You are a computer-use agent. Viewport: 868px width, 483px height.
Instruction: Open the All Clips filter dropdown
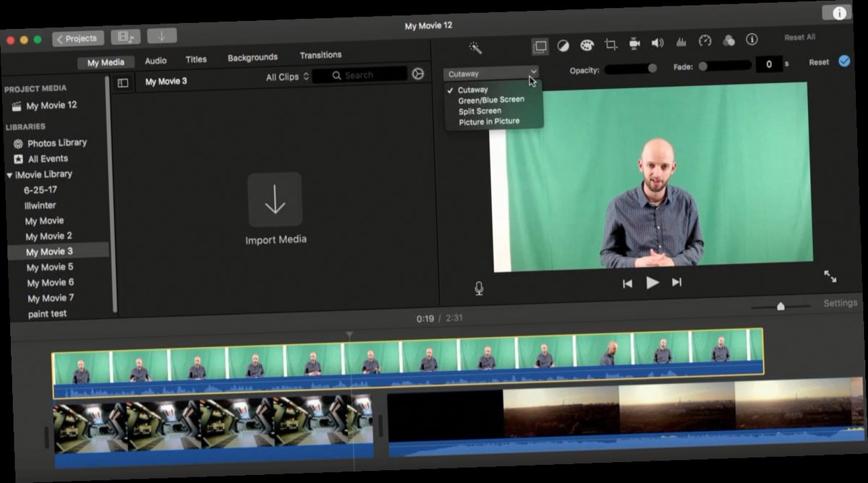(285, 75)
